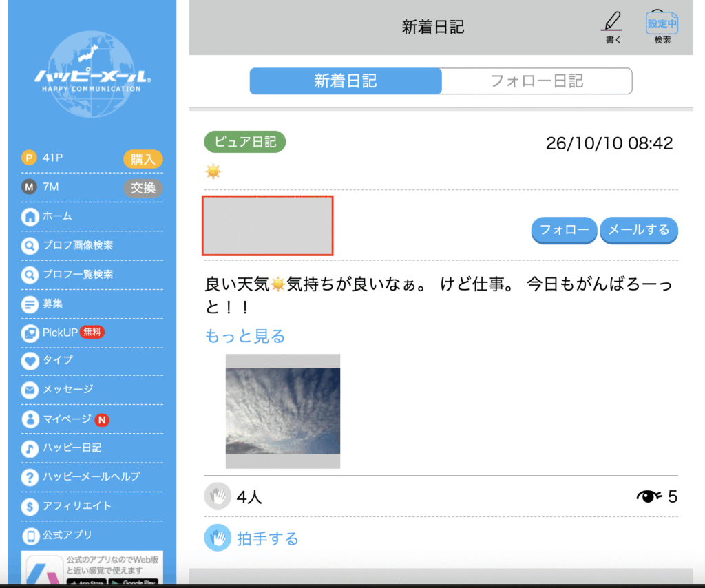Open プロフ一覧検索 in sidebar

point(92,275)
